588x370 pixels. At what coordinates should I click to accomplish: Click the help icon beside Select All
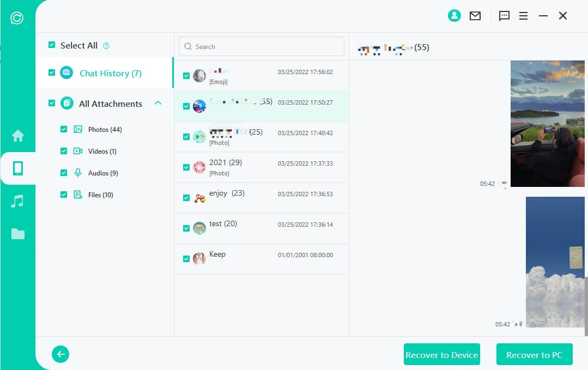tap(106, 46)
